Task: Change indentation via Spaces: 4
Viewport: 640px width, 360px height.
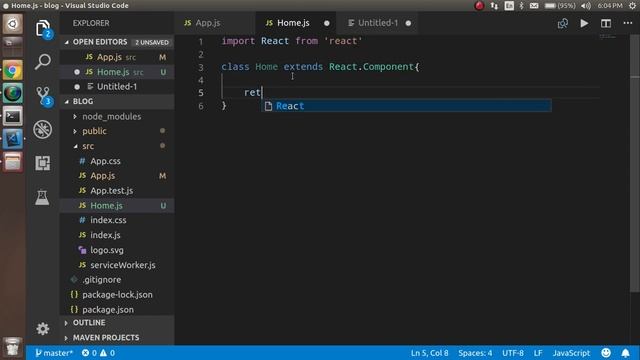Action: (x=475, y=353)
